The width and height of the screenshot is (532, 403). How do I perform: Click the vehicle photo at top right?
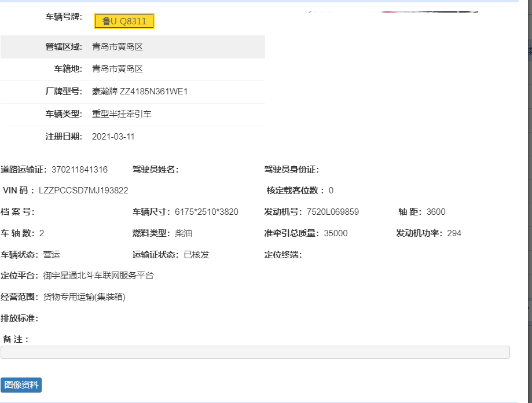click(x=392, y=10)
